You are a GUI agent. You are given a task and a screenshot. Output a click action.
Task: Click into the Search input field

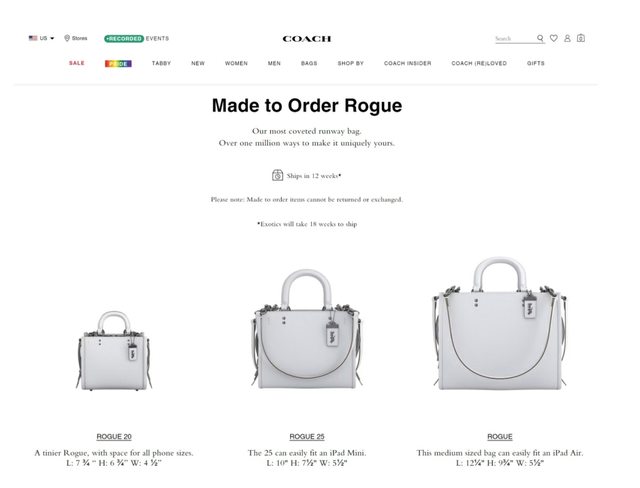coord(515,39)
